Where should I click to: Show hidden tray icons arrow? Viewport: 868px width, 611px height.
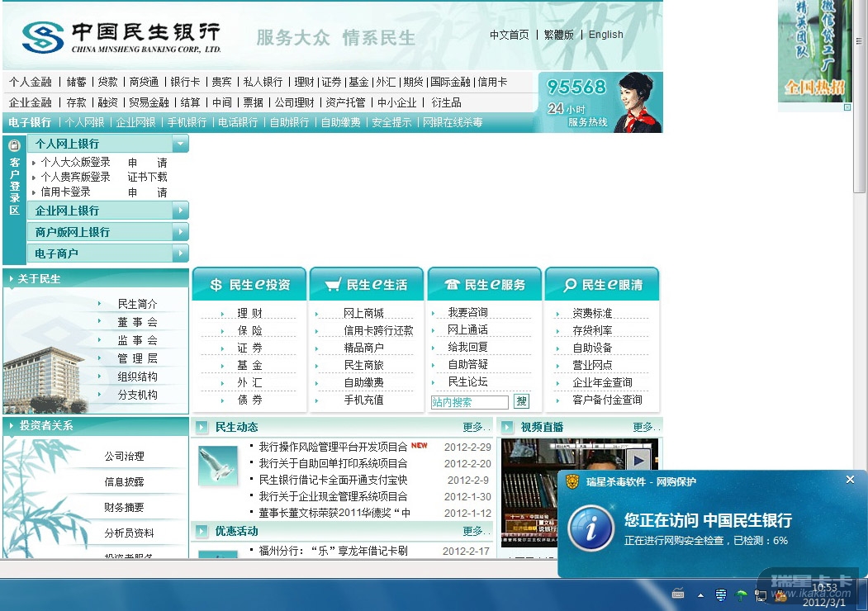pos(701,595)
